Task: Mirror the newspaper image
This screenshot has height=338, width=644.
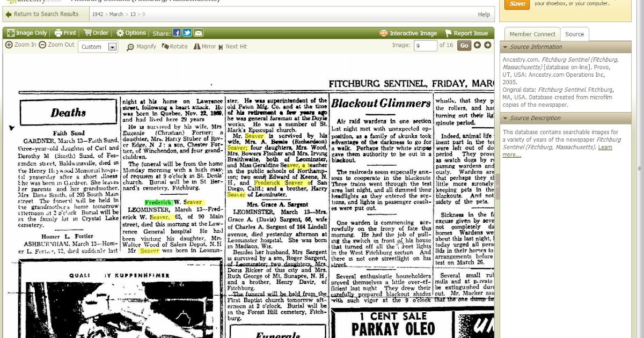Action: 205,47
